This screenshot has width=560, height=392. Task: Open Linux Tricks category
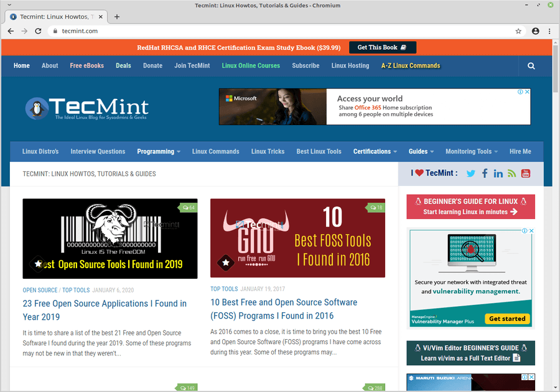click(x=268, y=152)
